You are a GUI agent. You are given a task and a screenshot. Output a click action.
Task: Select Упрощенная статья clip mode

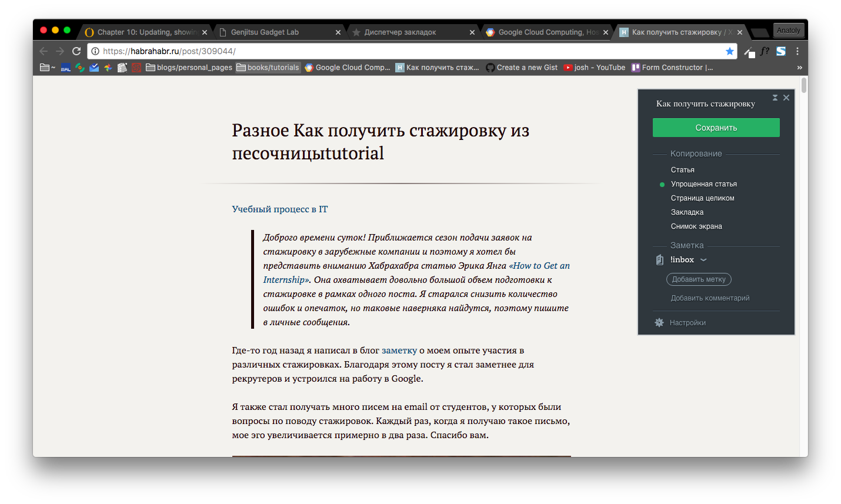pos(703,184)
